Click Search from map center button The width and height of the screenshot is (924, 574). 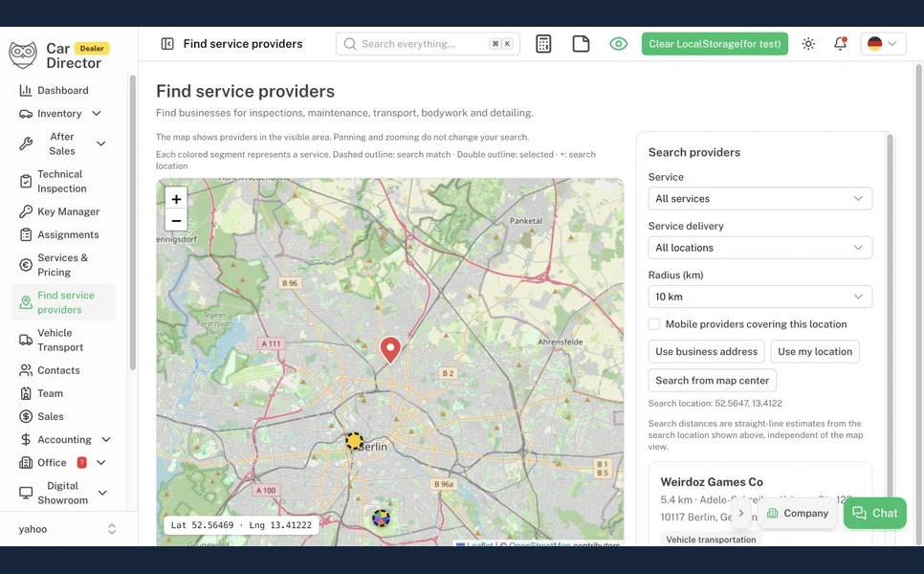tap(712, 381)
